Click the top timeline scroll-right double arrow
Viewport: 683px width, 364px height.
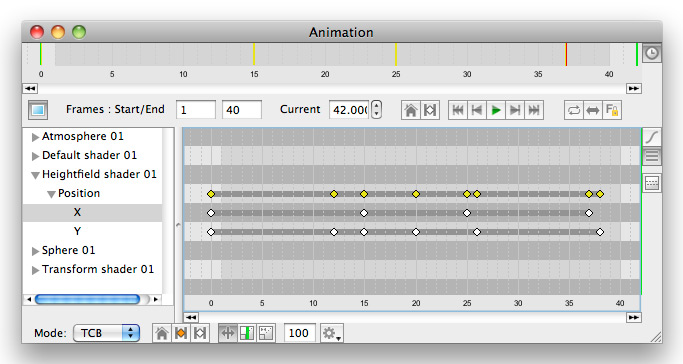coord(634,88)
